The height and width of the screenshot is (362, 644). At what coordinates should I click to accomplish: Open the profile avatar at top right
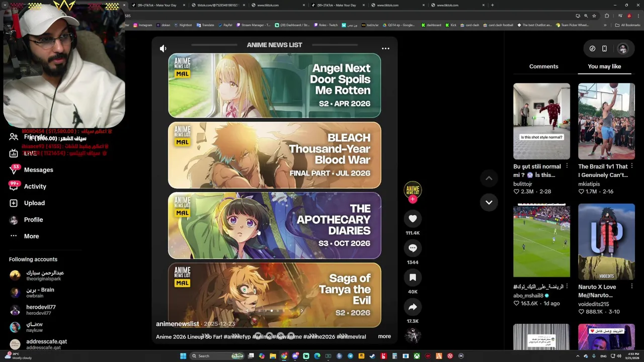tap(623, 49)
